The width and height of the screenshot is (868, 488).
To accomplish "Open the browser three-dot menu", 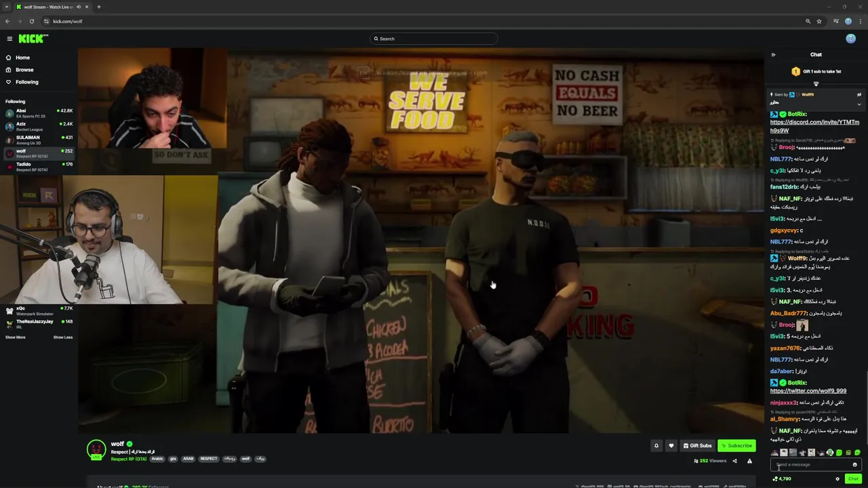I will pos(861,21).
